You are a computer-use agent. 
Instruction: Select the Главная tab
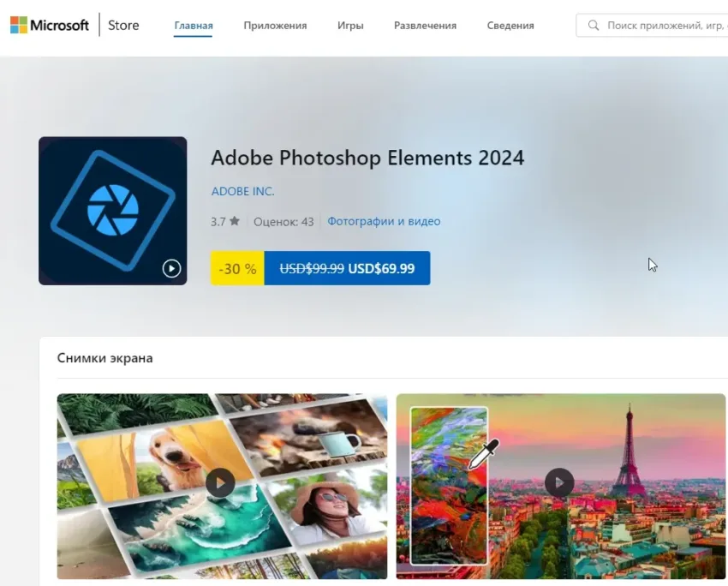click(x=194, y=26)
